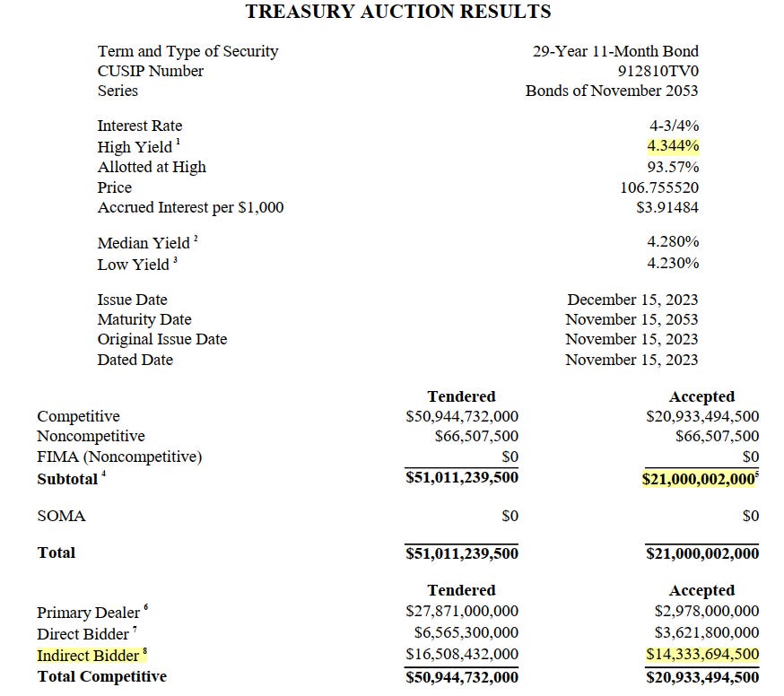This screenshot has height=696, width=784.
Task: Click the highlighted Indirect Bidder accepted amount
Action: 701,656
